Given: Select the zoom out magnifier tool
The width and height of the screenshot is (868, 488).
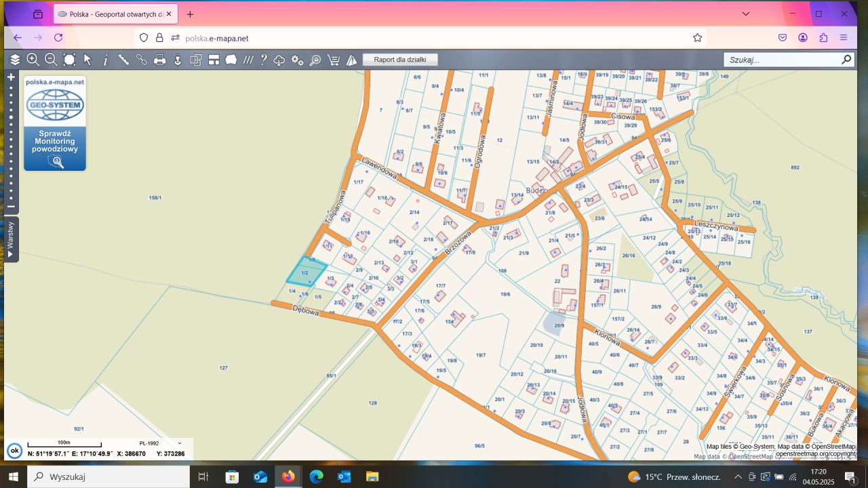Looking at the screenshot, I should coord(51,60).
